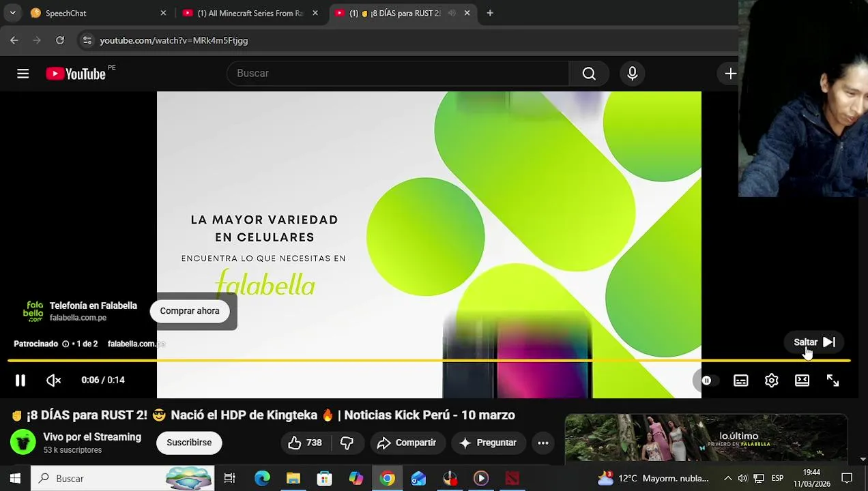Open Copilot from taskbar
This screenshot has width=868, height=491.
(356, 479)
